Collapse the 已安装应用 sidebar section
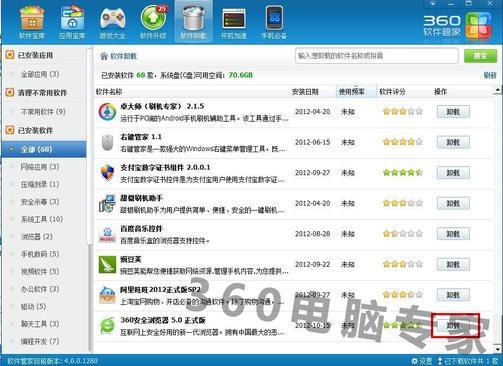 (10, 55)
